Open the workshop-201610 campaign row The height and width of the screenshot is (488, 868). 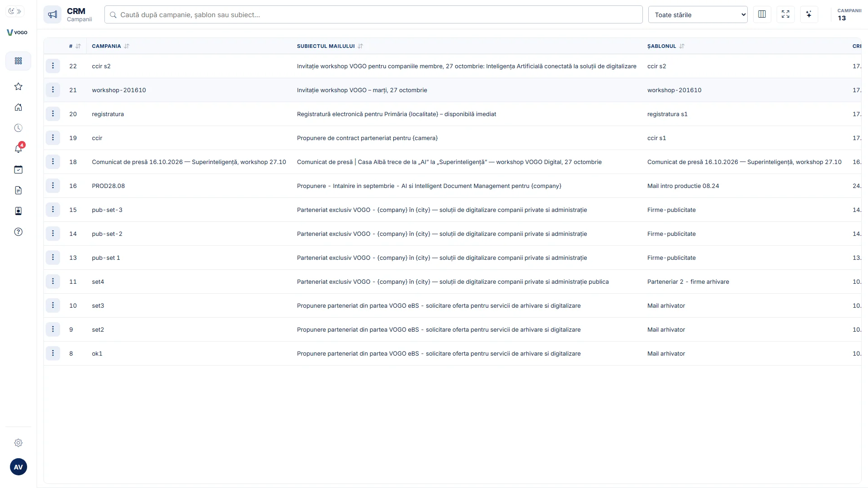[453, 90]
